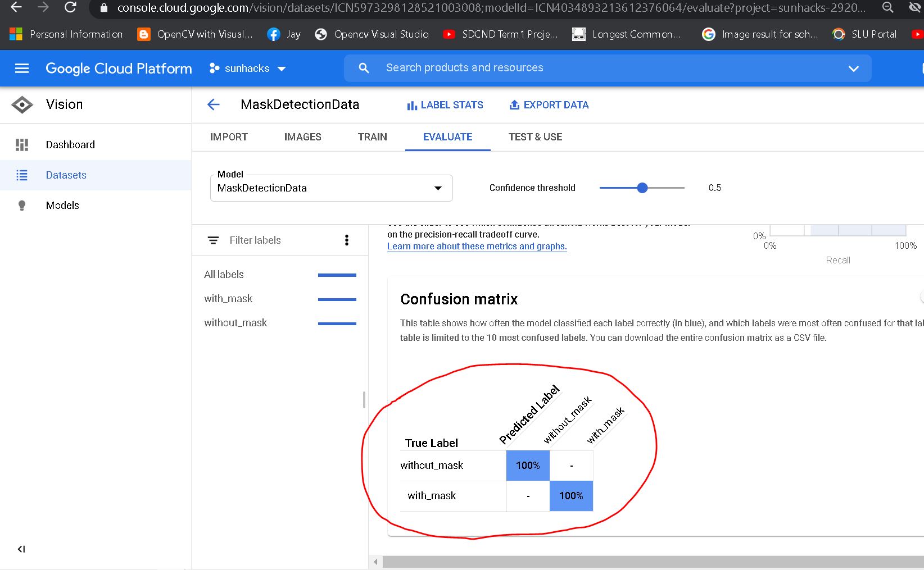924x570 pixels.
Task: Click the browser address bar URL
Action: [491, 8]
